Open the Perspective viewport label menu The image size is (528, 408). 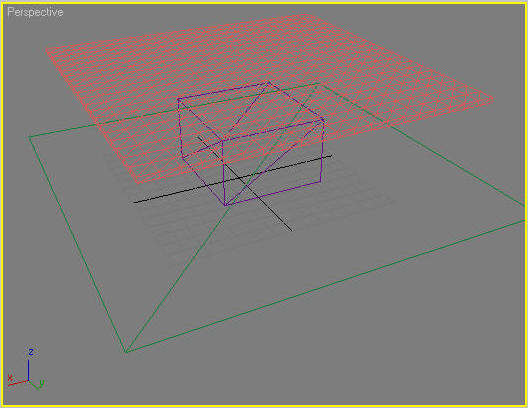pyautogui.click(x=35, y=12)
